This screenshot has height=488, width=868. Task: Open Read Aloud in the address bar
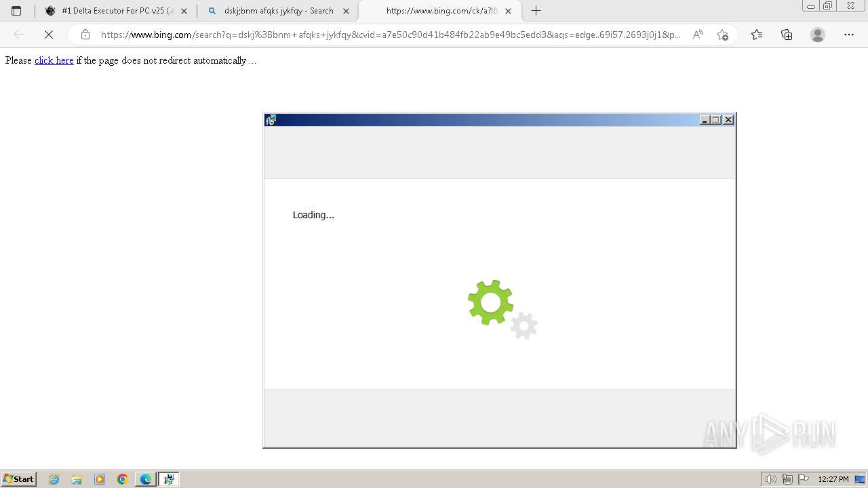pyautogui.click(x=697, y=35)
